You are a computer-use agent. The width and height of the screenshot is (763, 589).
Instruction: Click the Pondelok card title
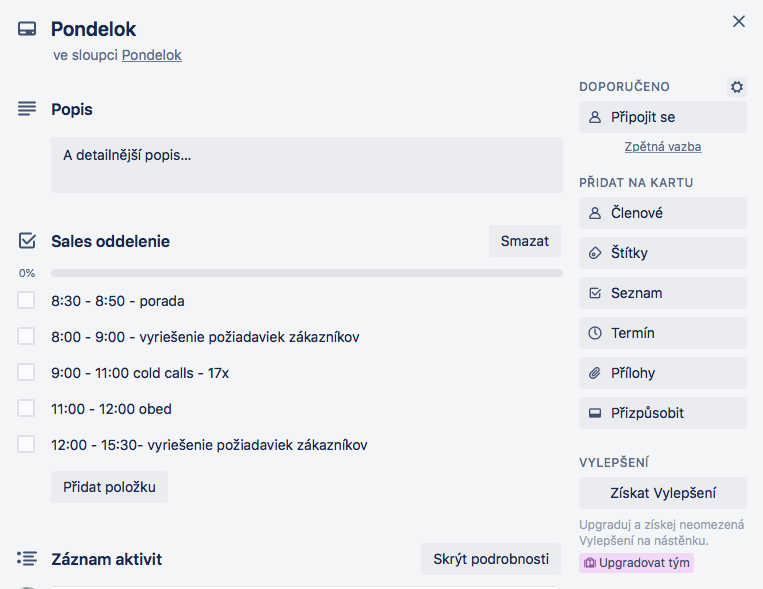[x=93, y=29]
